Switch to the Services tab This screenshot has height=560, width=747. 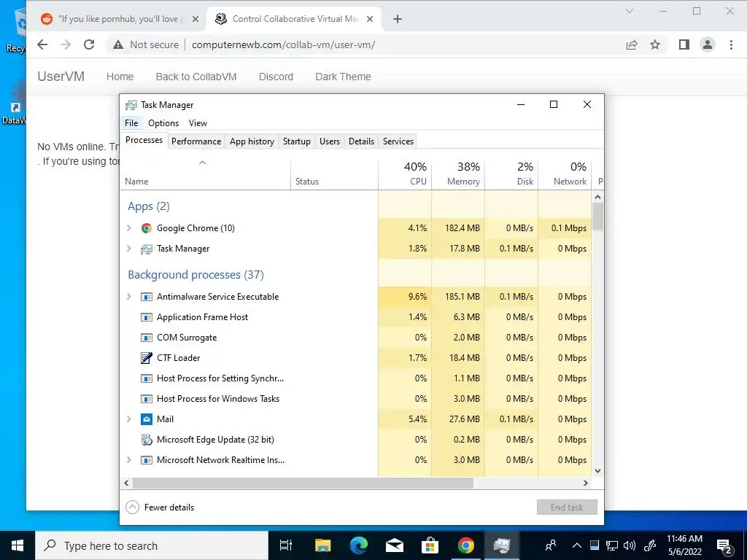398,141
